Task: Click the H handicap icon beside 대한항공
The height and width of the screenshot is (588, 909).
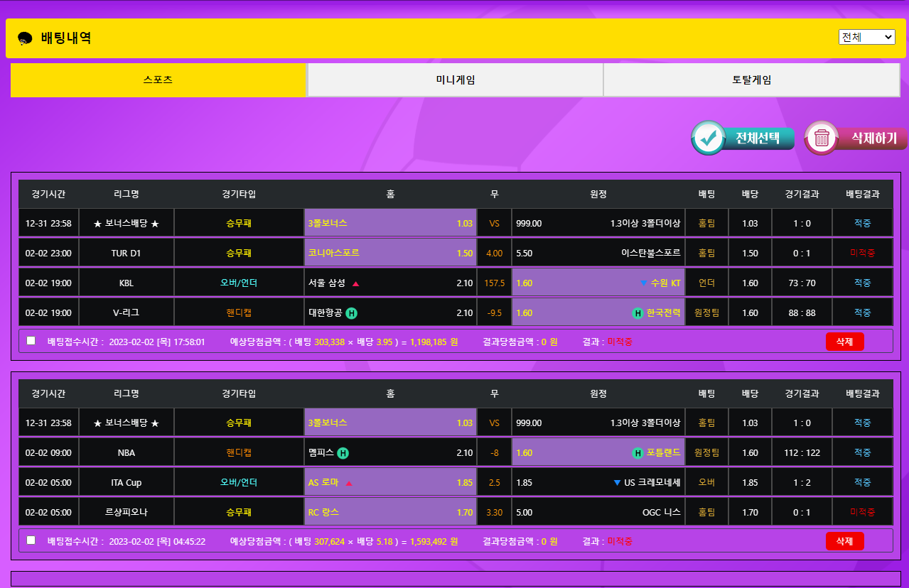Action: [351, 313]
